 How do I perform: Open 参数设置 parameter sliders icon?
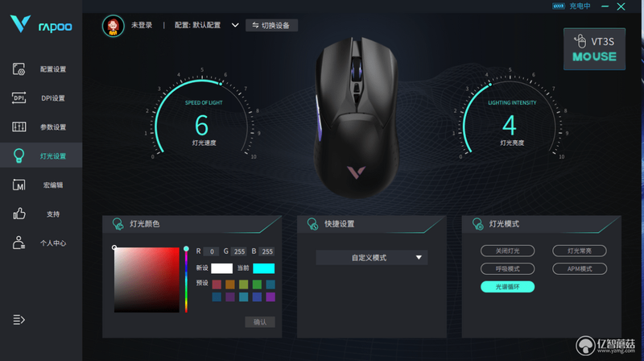(19, 127)
